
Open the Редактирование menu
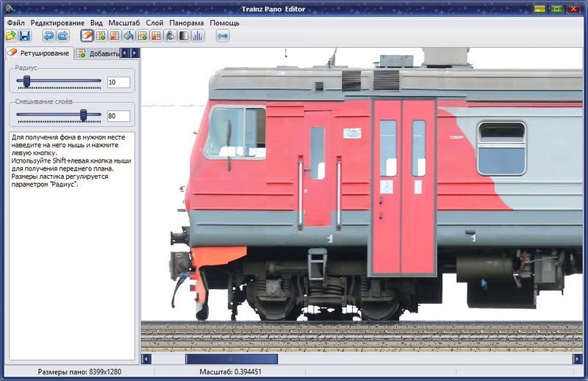tap(57, 23)
